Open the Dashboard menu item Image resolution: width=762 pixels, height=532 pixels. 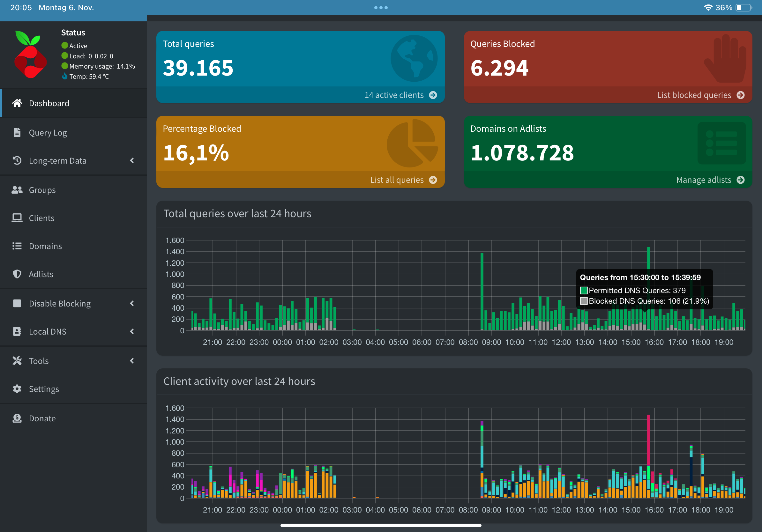49,103
